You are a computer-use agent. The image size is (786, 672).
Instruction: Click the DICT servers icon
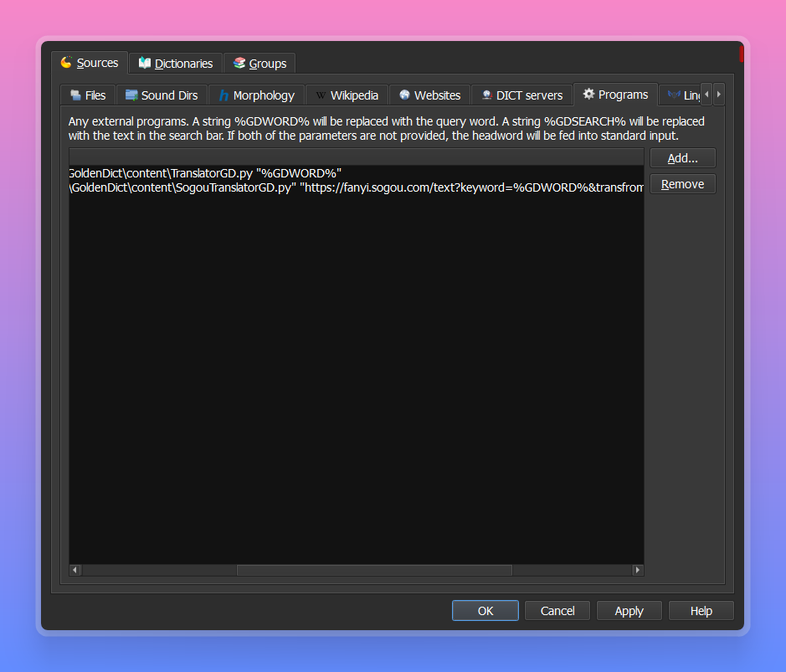486,95
